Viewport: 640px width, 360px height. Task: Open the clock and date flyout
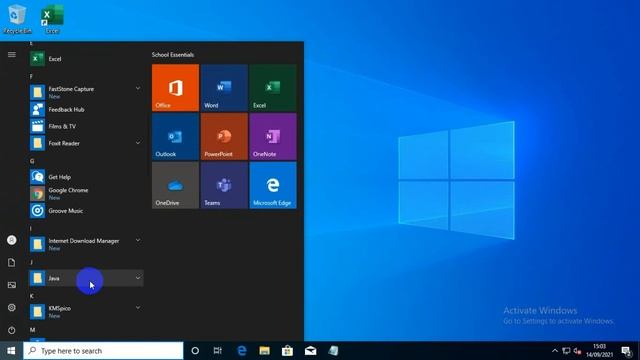pos(599,351)
